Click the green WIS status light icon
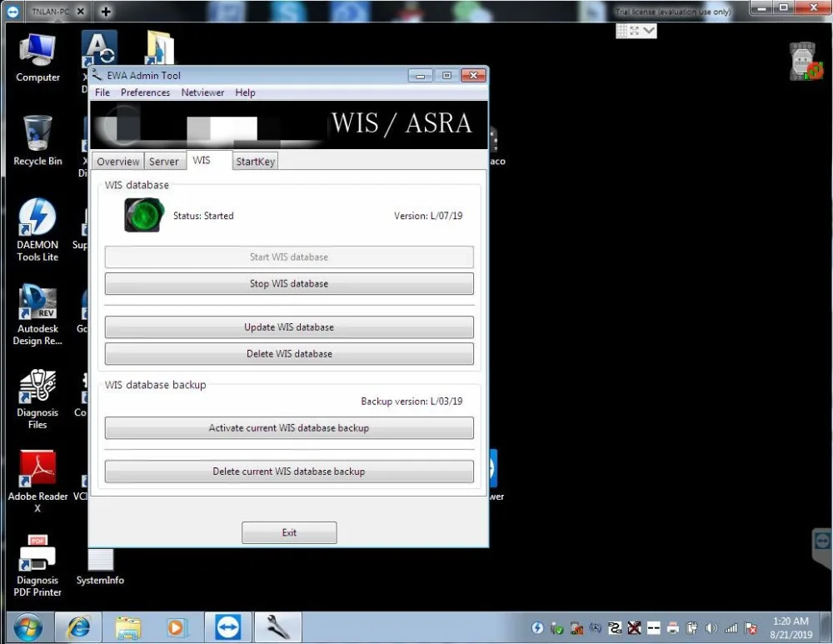Screen dimensions: 833x644 point(144,215)
